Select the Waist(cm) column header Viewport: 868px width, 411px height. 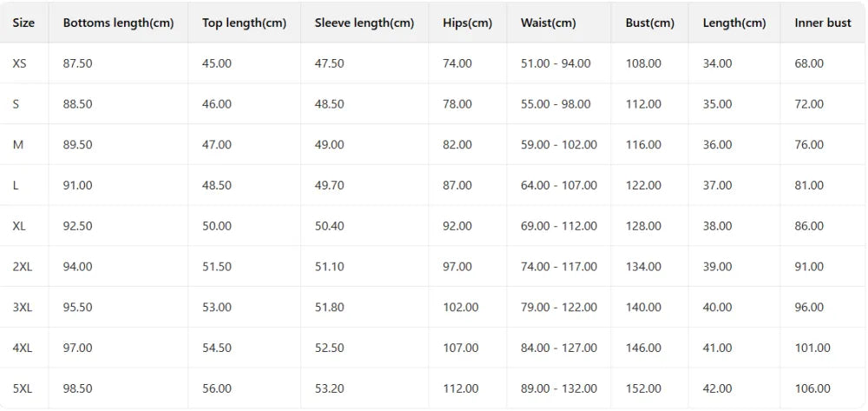(548, 23)
